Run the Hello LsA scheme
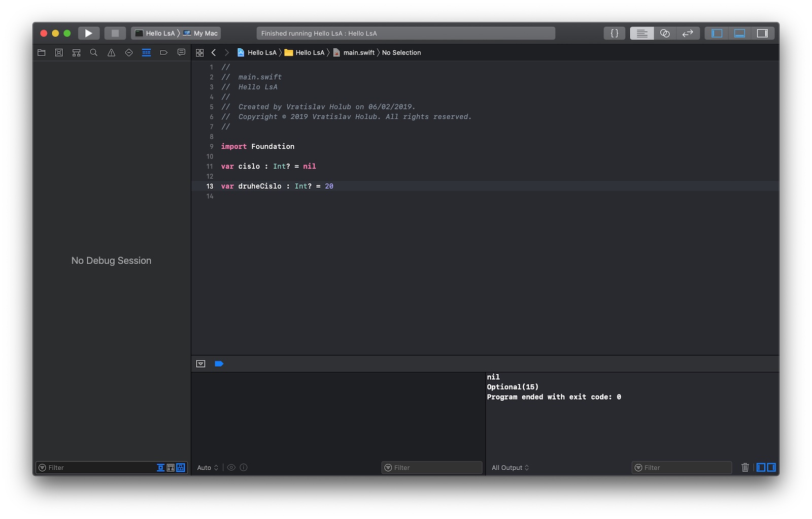Screen dimensions: 812x519 coord(89,34)
